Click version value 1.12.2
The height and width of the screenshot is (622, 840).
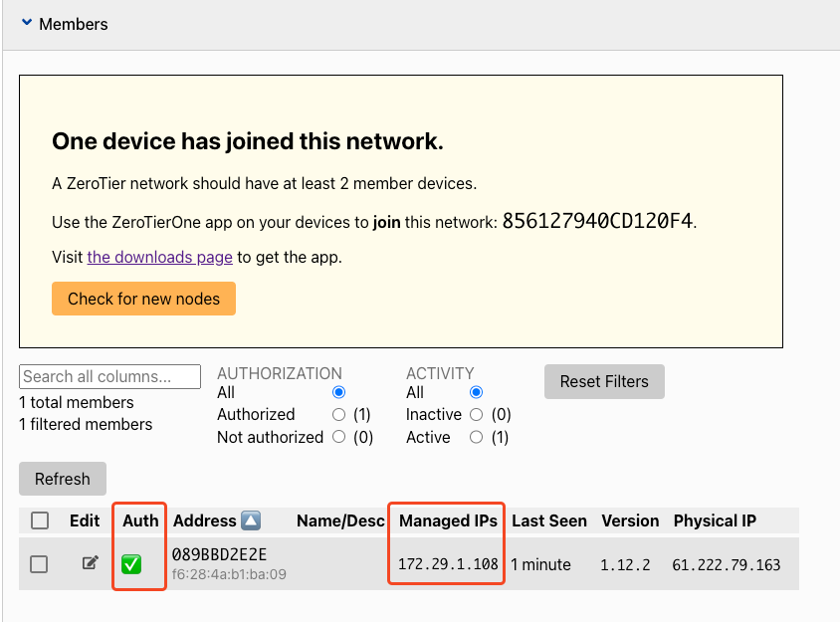[625, 564]
